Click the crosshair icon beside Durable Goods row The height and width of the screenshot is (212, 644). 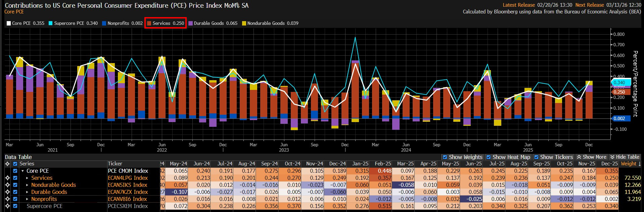[x=7, y=192]
